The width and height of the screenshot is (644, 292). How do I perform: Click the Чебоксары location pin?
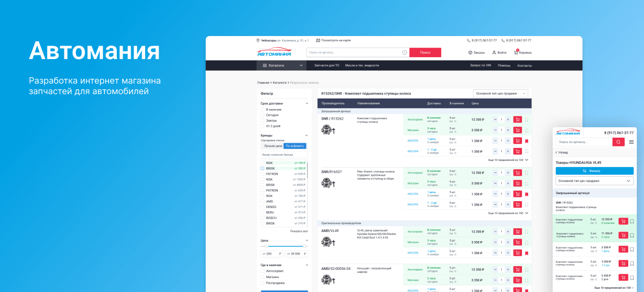258,40
